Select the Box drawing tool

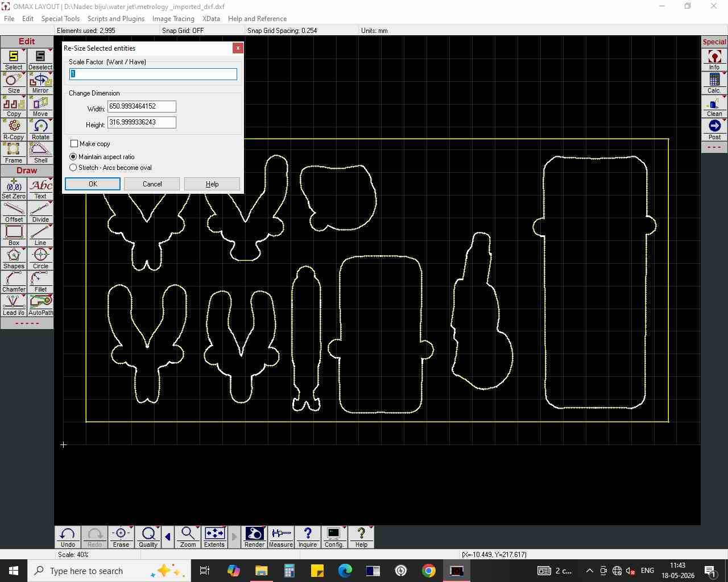point(14,235)
